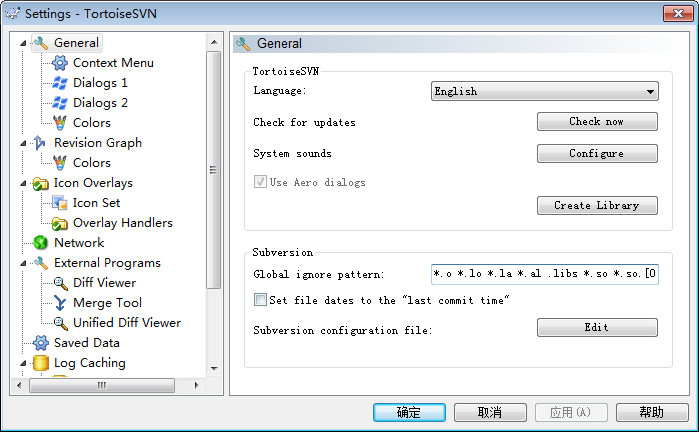
Task: Toggle the Use Aero dialogs checkbox
Action: [260, 181]
